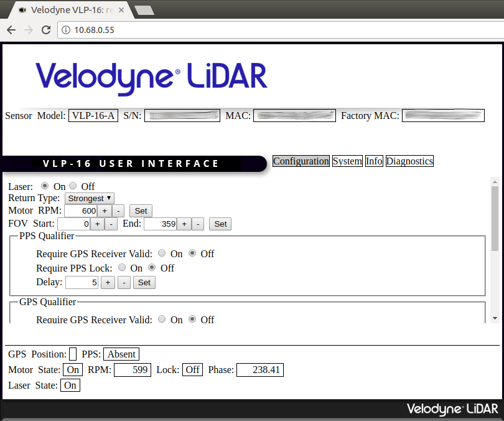The height and width of the screenshot is (421, 504).
Task: Decrease Delay with minus button
Action: [x=124, y=282]
